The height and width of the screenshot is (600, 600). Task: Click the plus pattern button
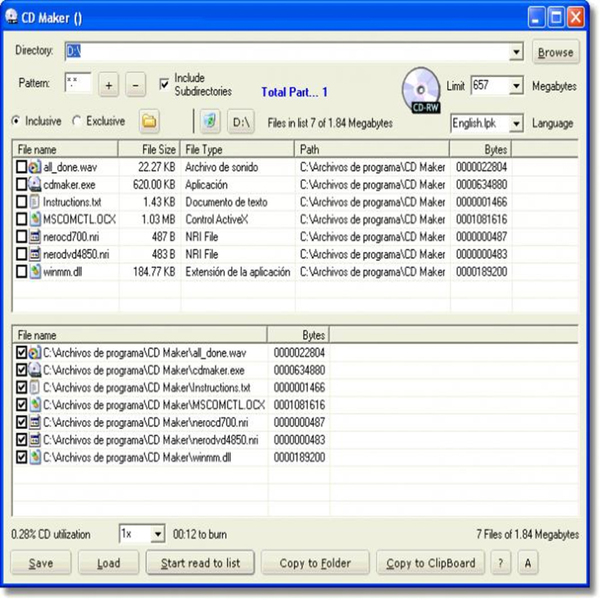click(109, 85)
